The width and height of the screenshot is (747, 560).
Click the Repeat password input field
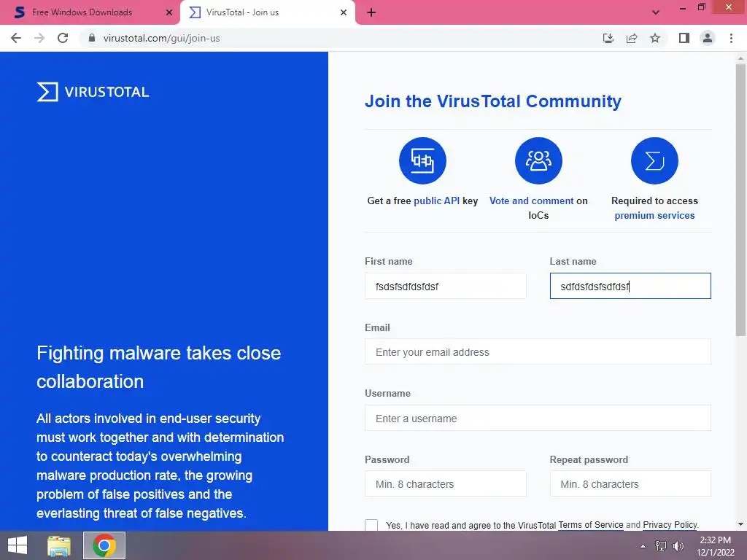click(x=630, y=484)
